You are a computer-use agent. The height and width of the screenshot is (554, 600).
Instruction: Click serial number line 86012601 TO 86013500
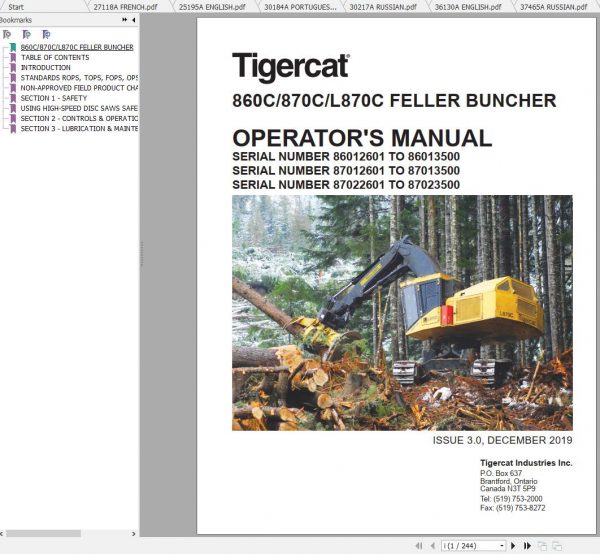[346, 156]
